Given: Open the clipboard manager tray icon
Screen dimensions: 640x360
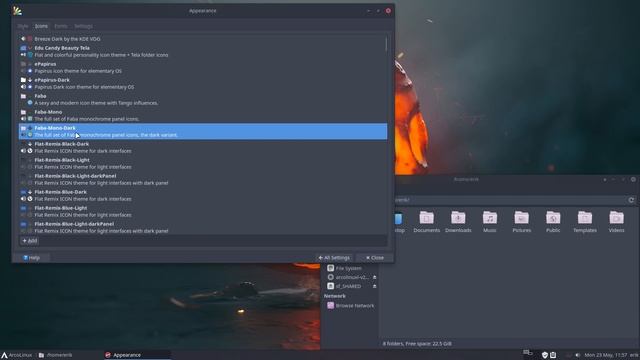Looking at the screenshot, I should pos(553,355).
